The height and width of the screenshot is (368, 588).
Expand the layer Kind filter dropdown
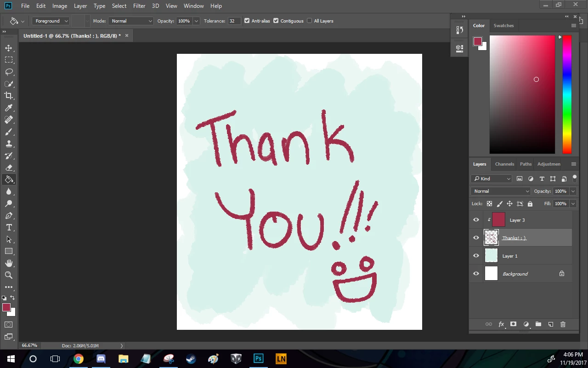point(492,178)
